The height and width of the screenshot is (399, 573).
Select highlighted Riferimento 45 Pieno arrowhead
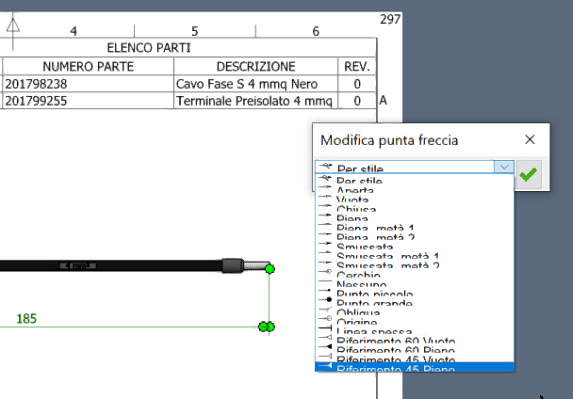(x=414, y=367)
